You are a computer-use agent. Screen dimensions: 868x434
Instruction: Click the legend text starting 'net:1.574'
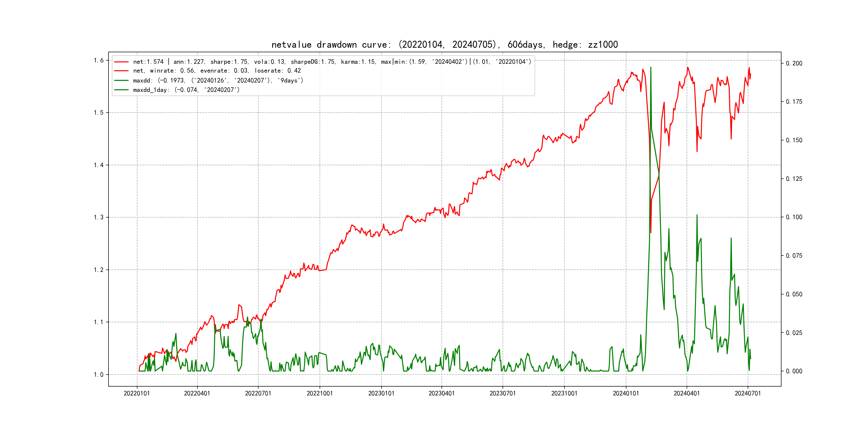(332, 62)
